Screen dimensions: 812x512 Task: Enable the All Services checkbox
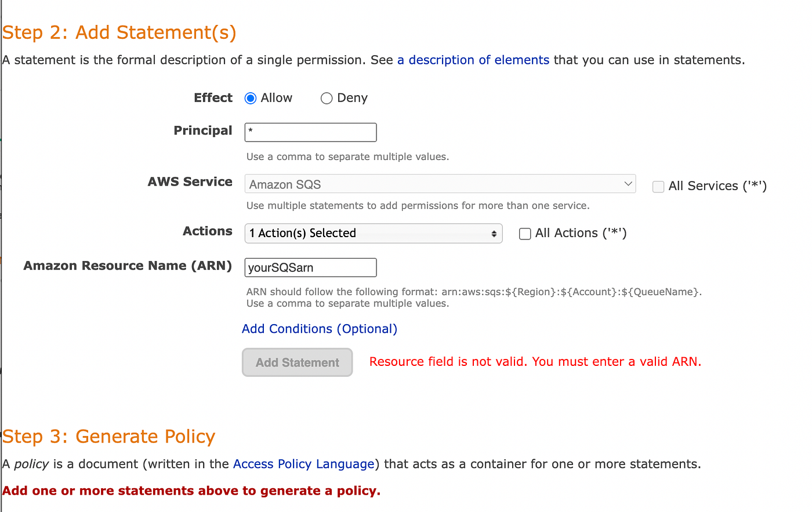click(x=658, y=187)
